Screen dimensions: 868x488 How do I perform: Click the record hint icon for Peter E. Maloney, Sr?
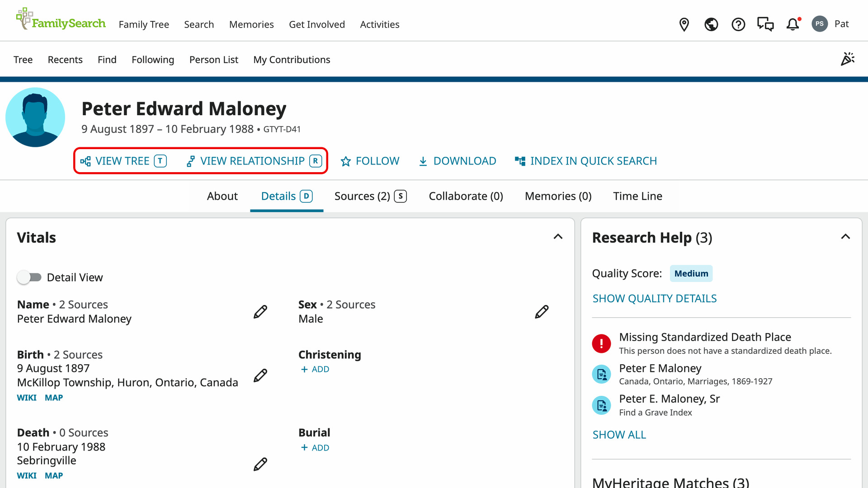point(601,405)
